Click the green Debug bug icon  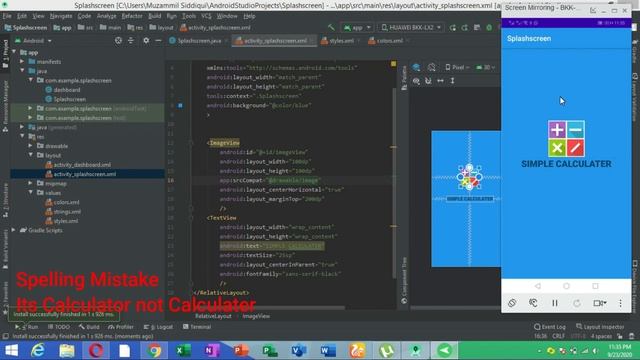click(489, 27)
